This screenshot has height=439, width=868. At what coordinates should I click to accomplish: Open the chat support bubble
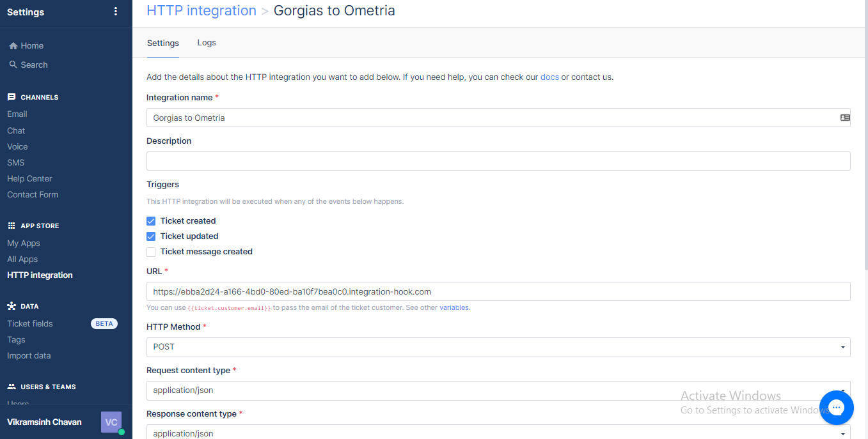pos(836,407)
